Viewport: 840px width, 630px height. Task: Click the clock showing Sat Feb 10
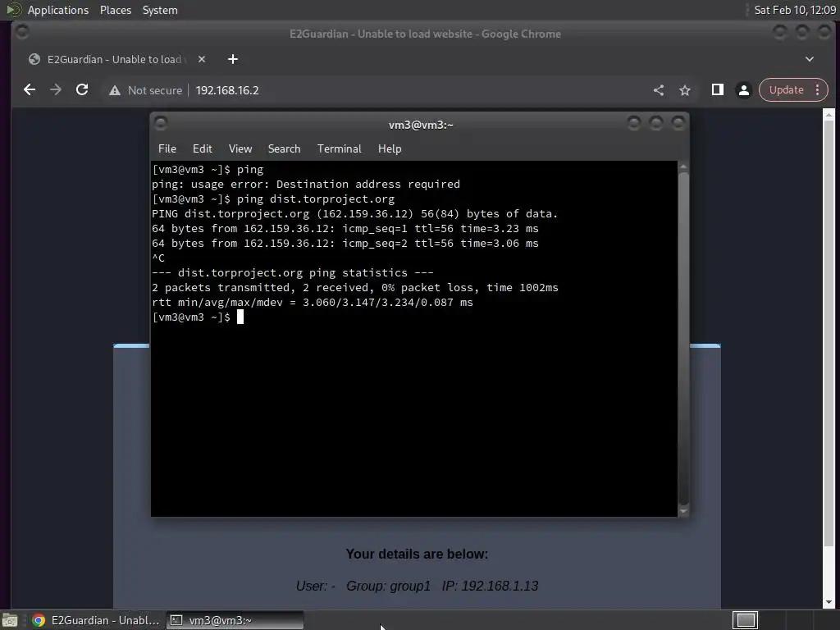pyautogui.click(x=795, y=10)
